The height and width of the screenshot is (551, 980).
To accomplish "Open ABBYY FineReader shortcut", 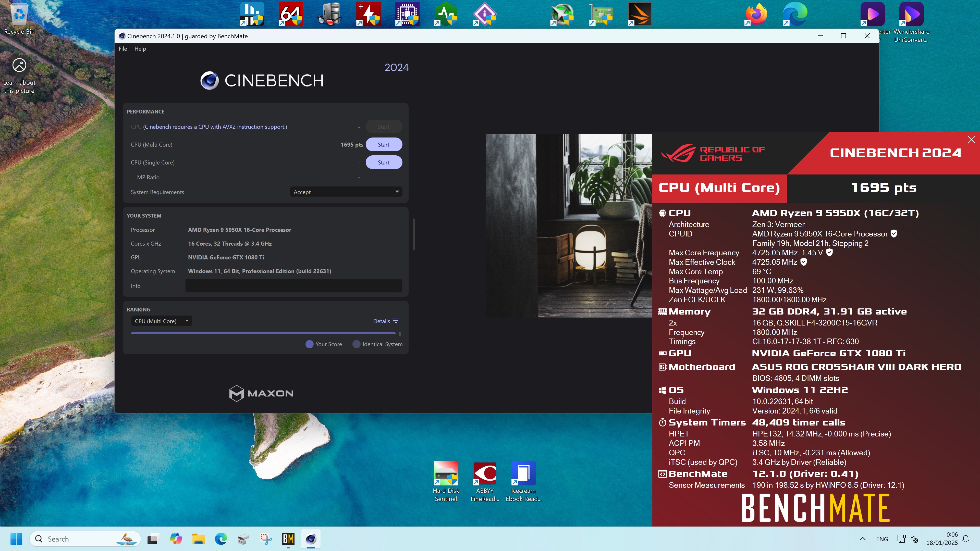I will point(485,481).
